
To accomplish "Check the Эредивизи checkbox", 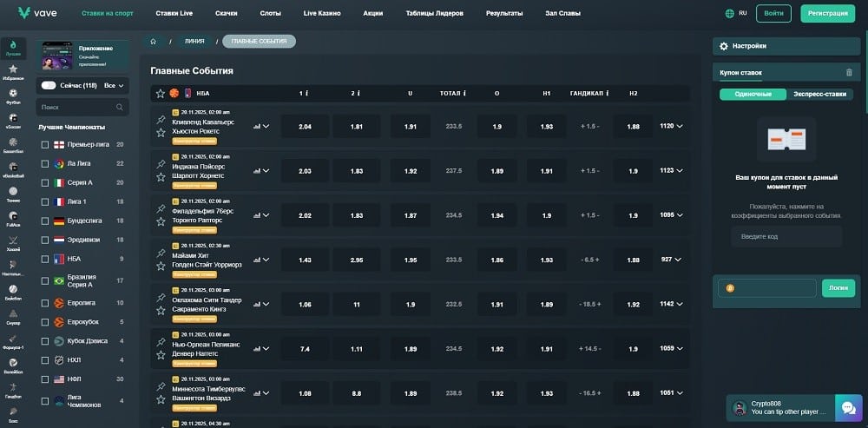I will tap(45, 240).
